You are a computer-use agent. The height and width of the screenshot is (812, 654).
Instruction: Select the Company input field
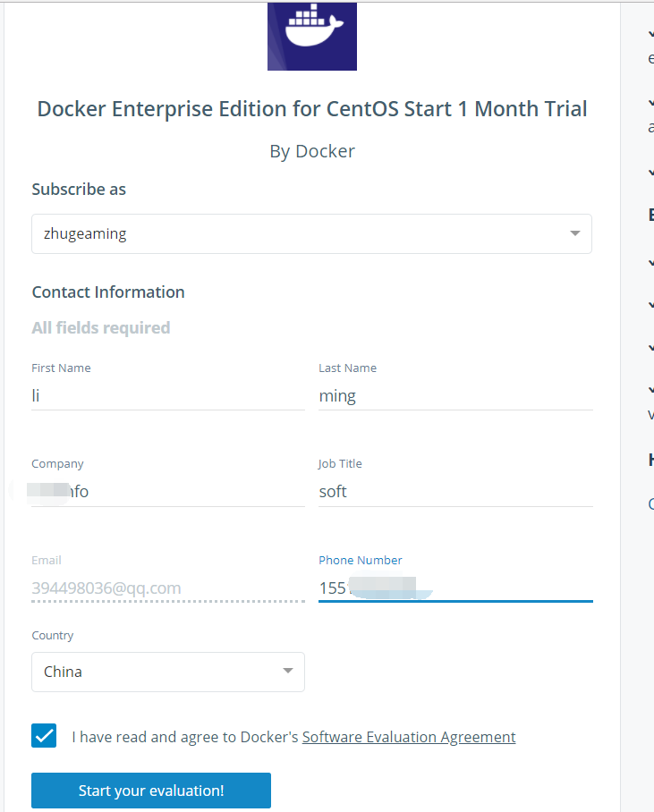point(167,491)
